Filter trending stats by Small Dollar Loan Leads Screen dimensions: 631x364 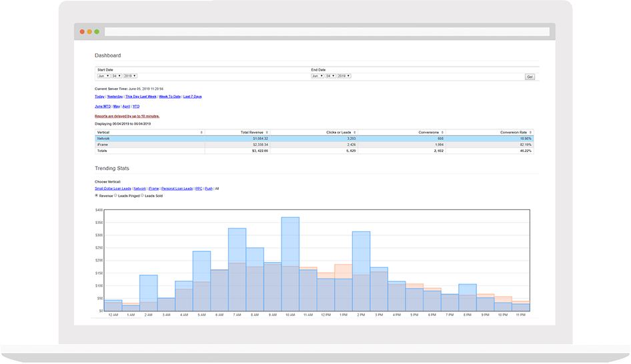point(113,189)
